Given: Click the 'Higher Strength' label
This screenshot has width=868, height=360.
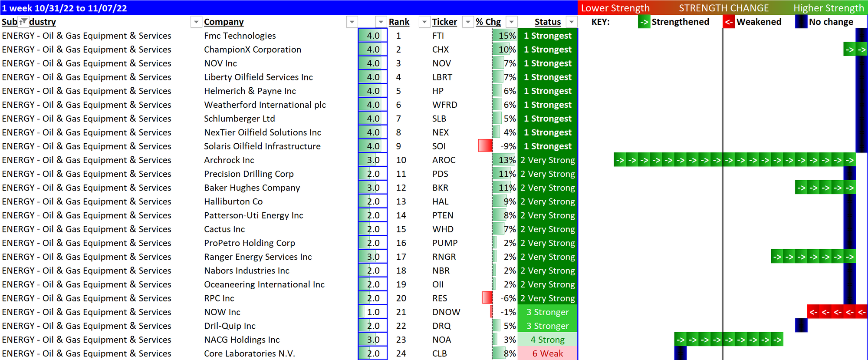Looking at the screenshot, I should coord(829,8).
